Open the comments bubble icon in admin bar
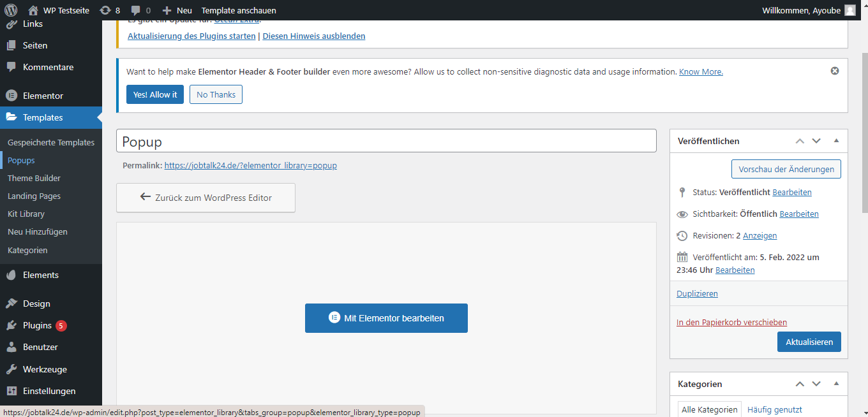Viewport: 868px width, 417px height. 135,10
